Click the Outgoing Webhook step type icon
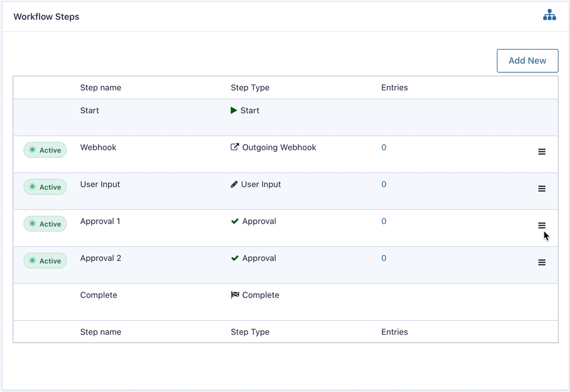This screenshot has height=392, width=570. click(x=235, y=148)
